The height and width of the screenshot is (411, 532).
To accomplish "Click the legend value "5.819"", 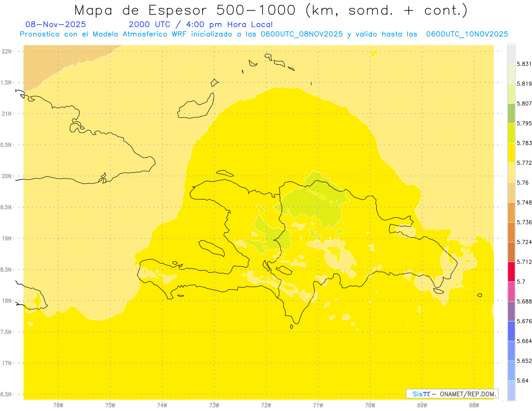I will point(524,83).
